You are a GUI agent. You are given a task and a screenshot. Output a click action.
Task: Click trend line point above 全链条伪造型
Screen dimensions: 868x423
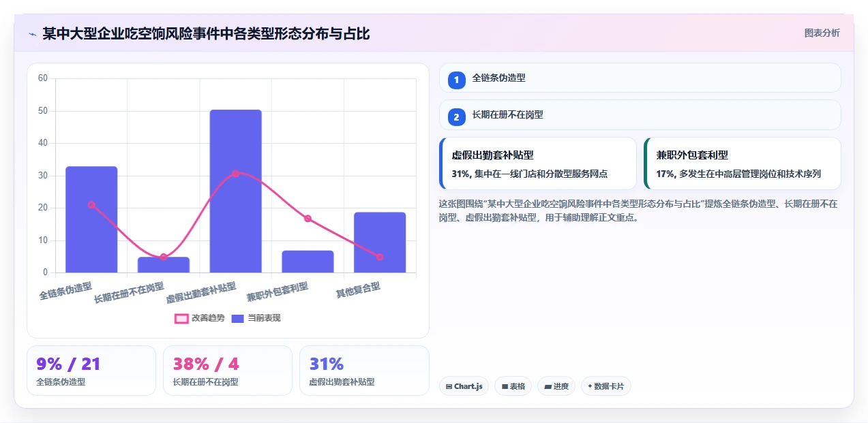tap(91, 205)
